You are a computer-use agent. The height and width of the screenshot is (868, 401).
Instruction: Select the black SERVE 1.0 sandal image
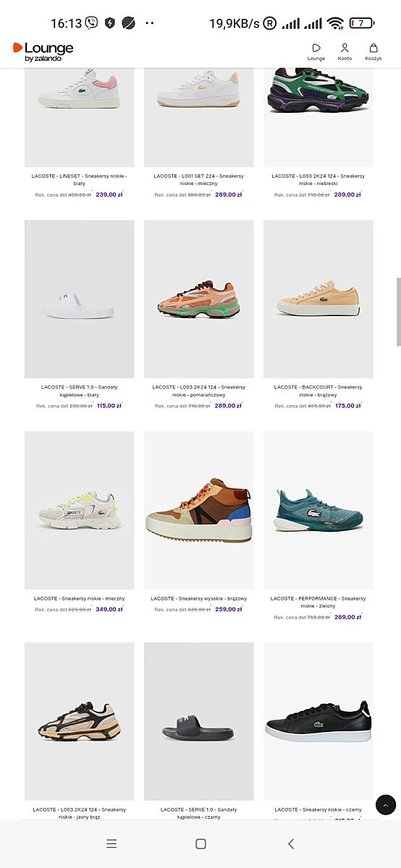click(199, 721)
